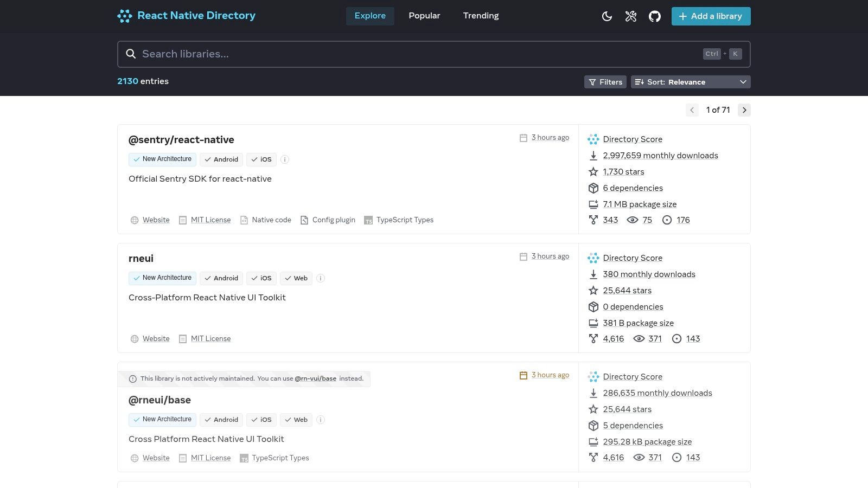Open the Filters panel
Screen dimensions: 868x488
point(605,82)
